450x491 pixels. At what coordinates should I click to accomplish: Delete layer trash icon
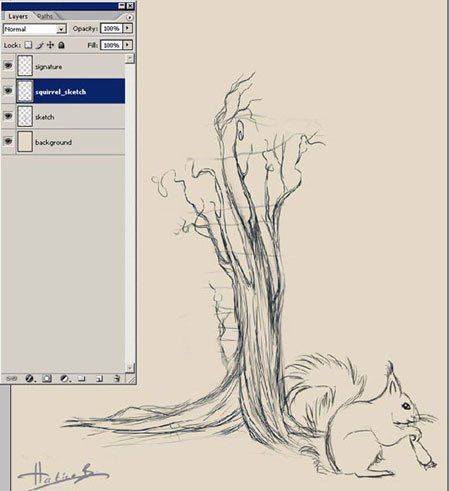coord(116,378)
